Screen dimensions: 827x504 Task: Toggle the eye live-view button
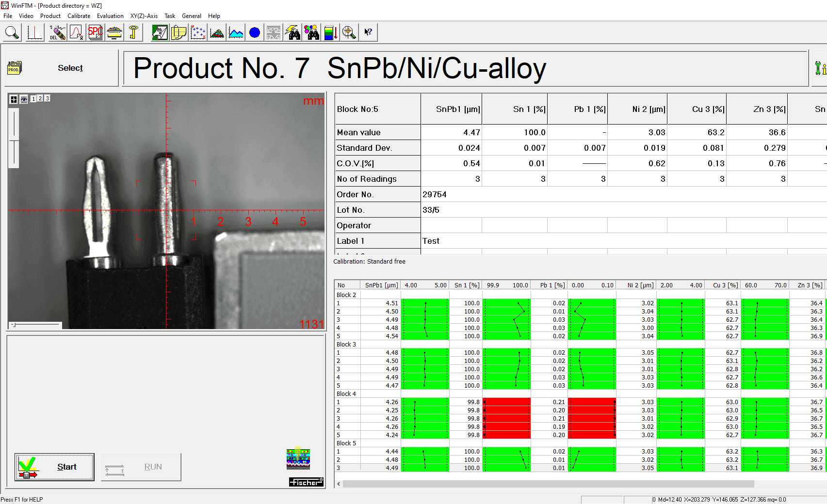coord(23,99)
